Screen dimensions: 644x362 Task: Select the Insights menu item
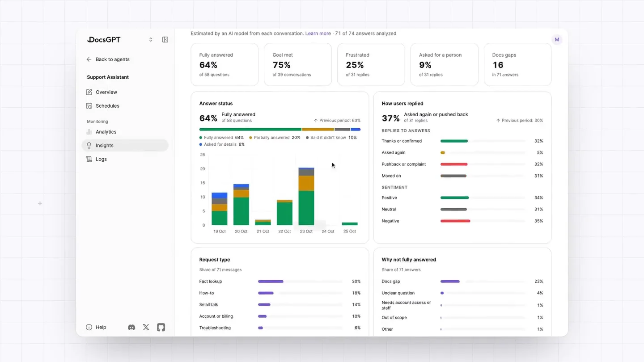coord(125,145)
